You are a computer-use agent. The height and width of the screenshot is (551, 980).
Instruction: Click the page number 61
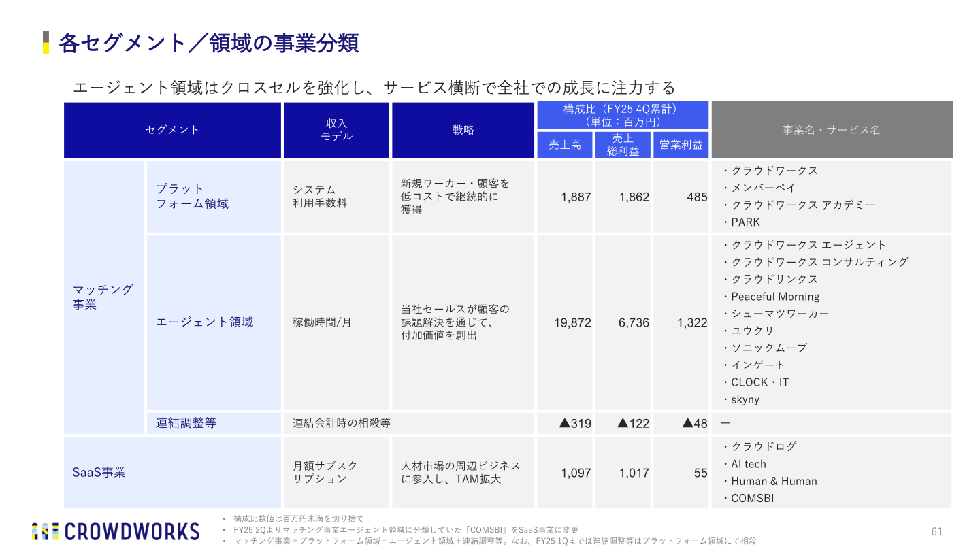point(936,531)
